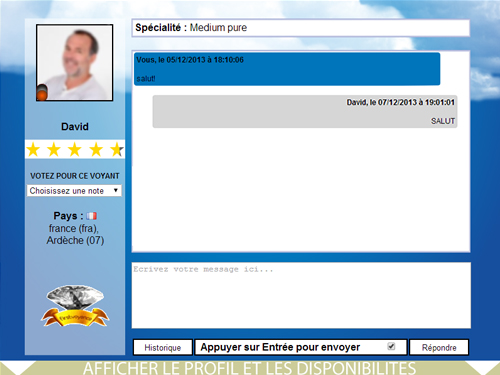Image resolution: width=500 pixels, height=375 pixels.
Task: Click the third rating star
Action: (75, 149)
